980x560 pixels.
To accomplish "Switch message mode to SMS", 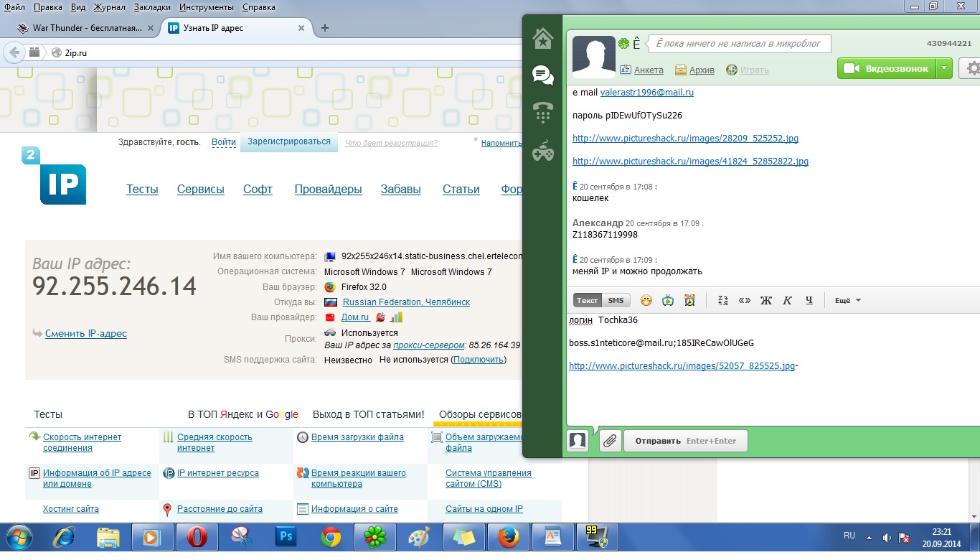I will coord(616,300).
